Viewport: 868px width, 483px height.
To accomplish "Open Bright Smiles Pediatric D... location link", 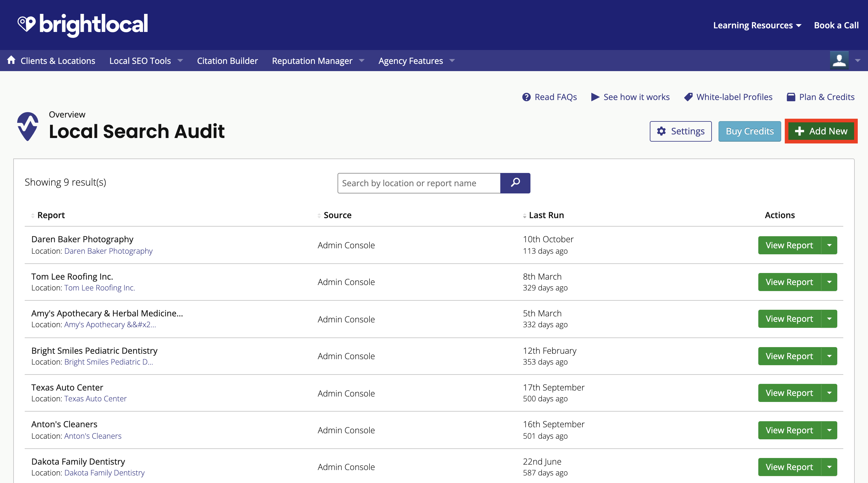I will point(108,362).
